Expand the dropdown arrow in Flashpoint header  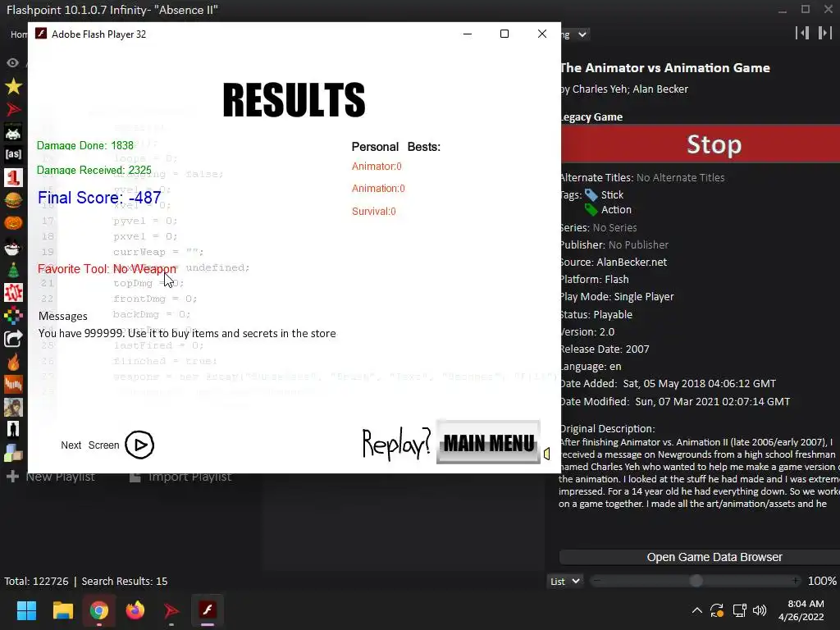coord(582,34)
